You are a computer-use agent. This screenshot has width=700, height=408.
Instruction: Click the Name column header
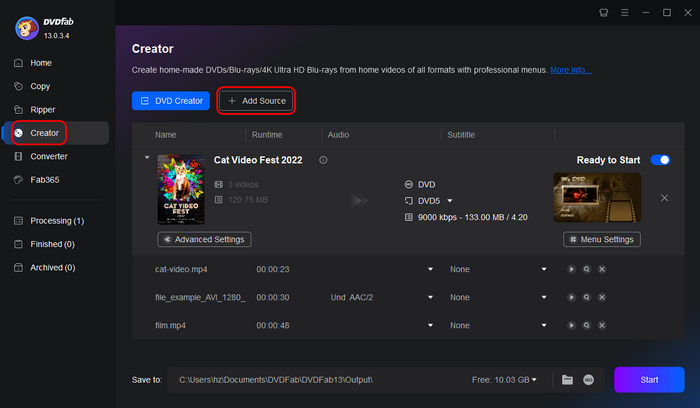pos(166,135)
